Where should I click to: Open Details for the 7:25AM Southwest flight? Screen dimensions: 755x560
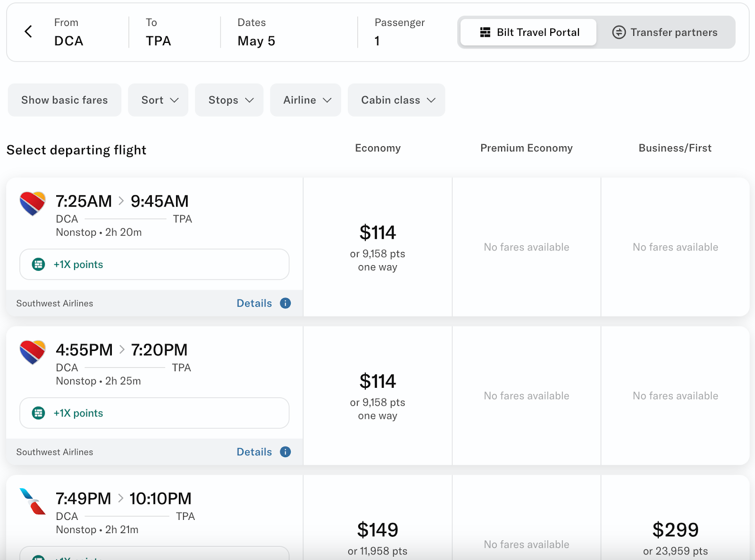pyautogui.click(x=254, y=303)
